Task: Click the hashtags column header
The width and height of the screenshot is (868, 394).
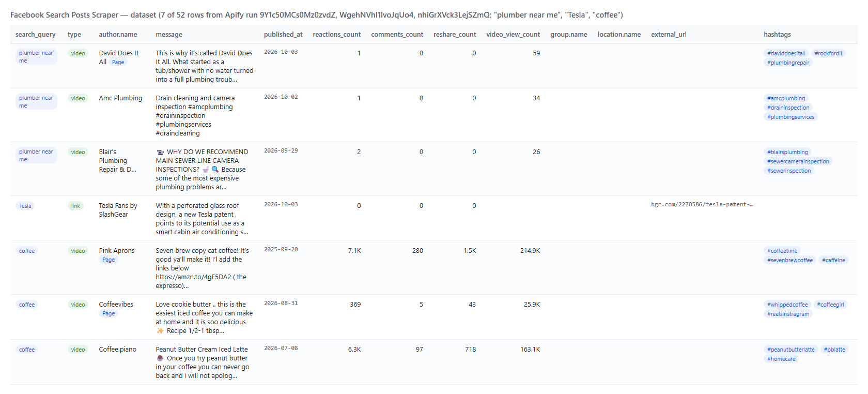Action: (777, 35)
